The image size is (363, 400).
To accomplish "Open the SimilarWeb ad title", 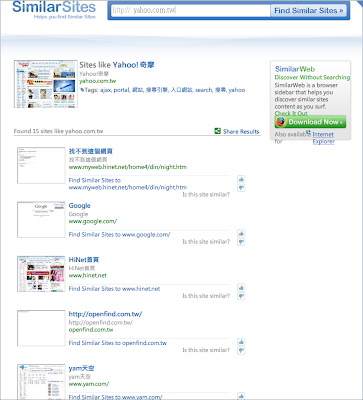I will click(x=295, y=69).
